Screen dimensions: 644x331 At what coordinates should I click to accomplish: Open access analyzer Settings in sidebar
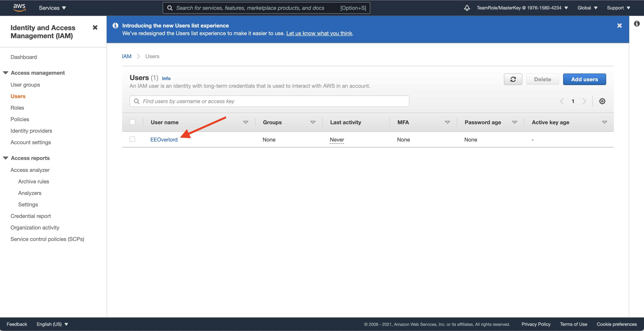tap(28, 204)
